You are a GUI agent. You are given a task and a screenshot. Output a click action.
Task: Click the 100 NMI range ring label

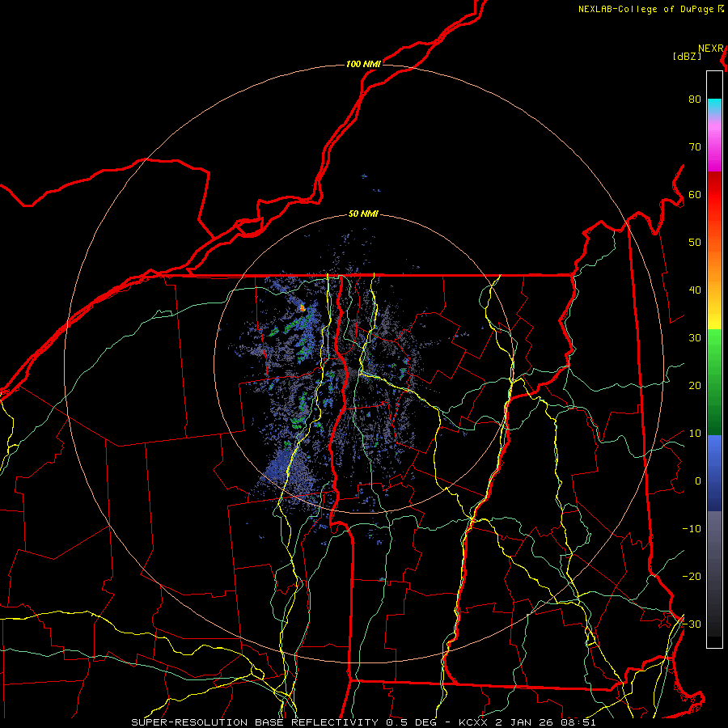coord(363,64)
